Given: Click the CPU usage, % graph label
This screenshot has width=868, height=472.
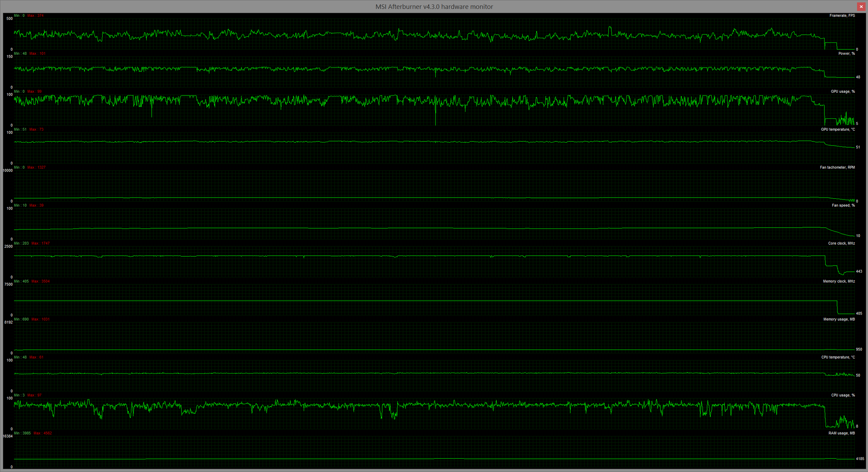Looking at the screenshot, I should pyautogui.click(x=842, y=395).
